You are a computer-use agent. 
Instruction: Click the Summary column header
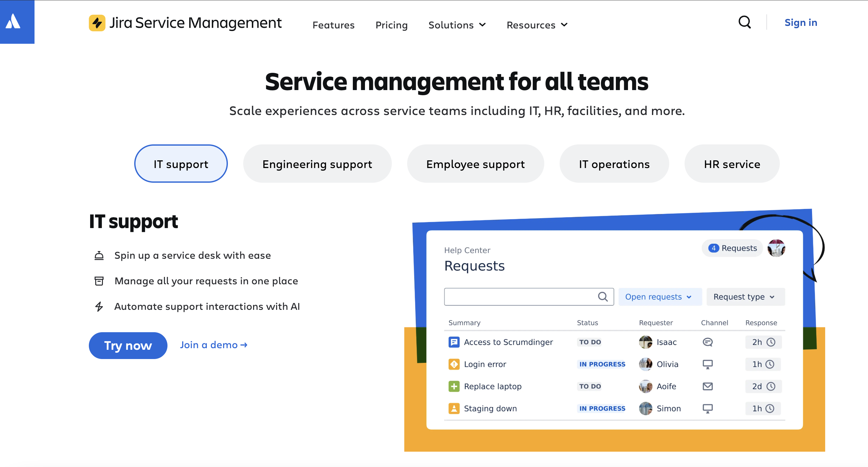[464, 323]
